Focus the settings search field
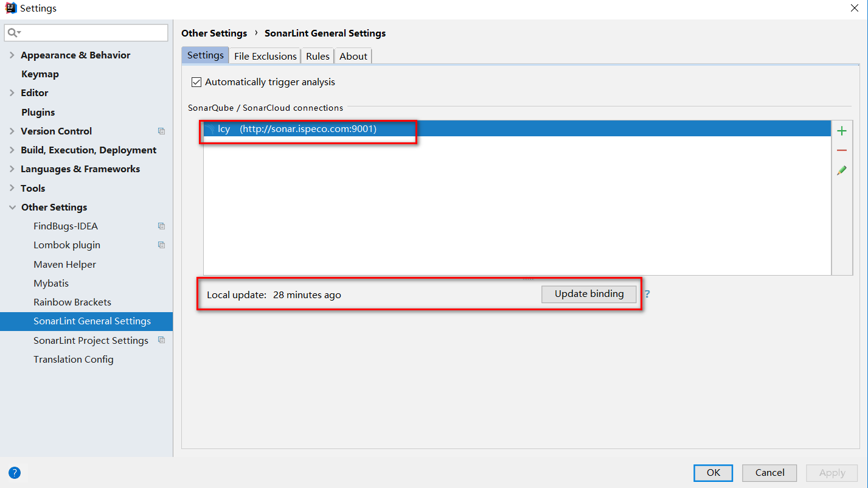The image size is (868, 488). click(x=91, y=33)
